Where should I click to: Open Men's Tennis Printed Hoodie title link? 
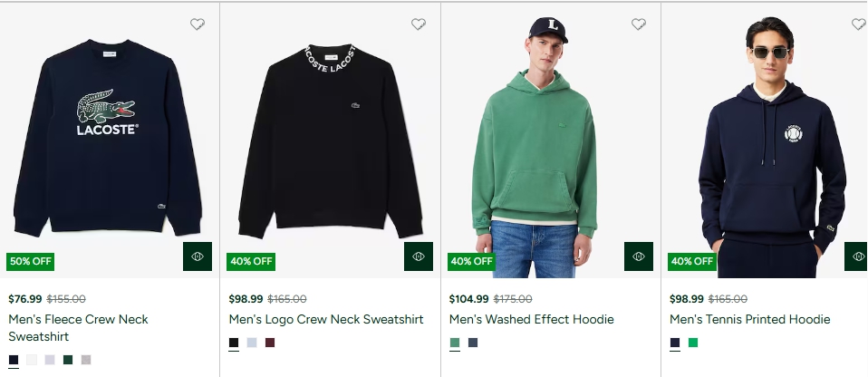pyautogui.click(x=750, y=319)
